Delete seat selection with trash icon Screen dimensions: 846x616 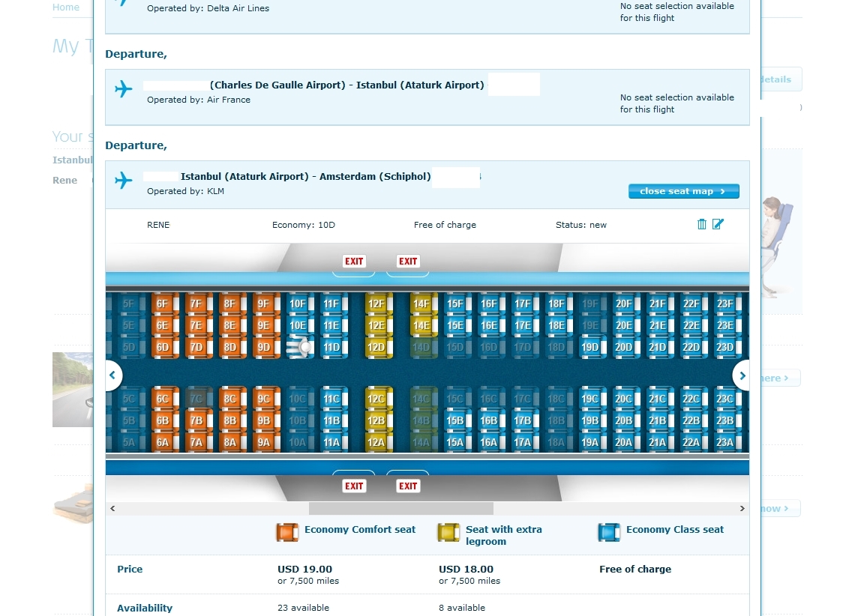[x=702, y=224]
